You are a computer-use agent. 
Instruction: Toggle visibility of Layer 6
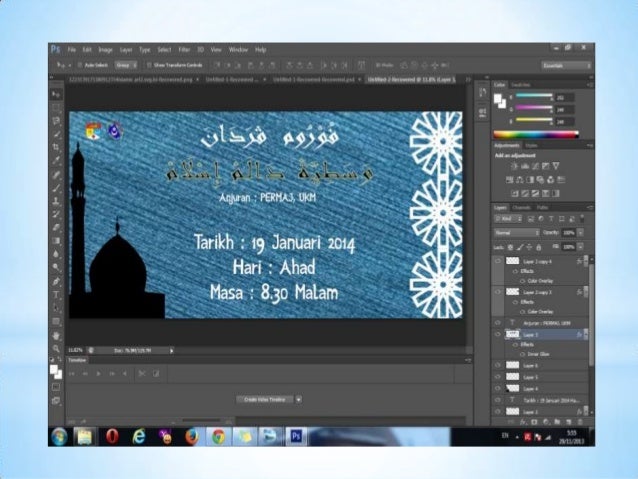[498, 365]
